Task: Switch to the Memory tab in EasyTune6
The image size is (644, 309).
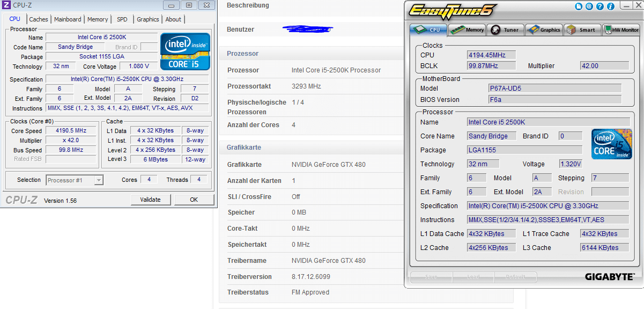Action: pos(468,30)
